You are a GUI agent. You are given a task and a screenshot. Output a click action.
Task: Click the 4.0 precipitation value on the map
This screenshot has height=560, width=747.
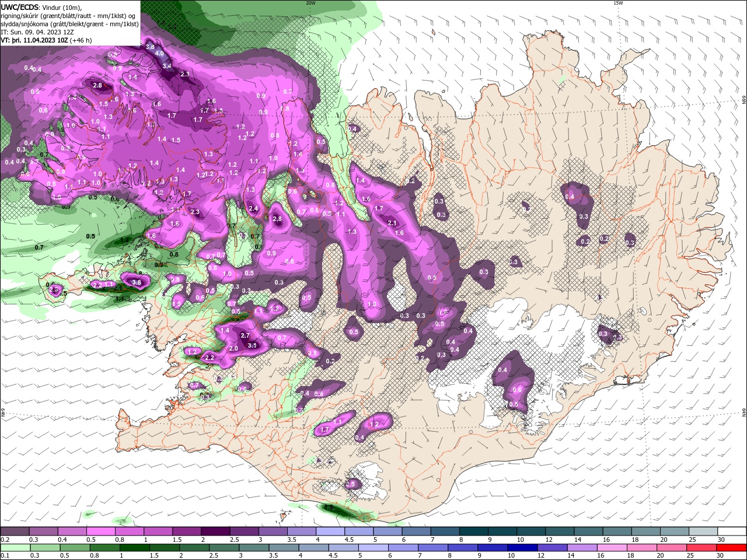pos(159,53)
